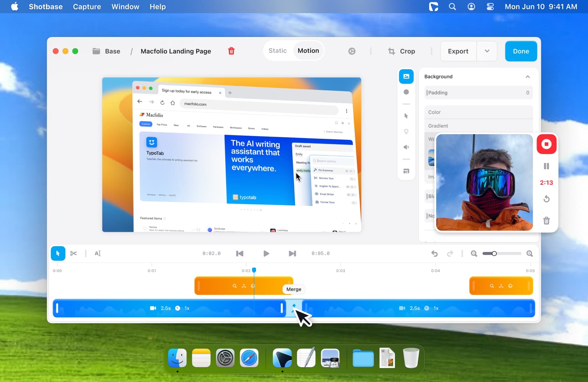
Task: Click the magnifier icon on second orange zoom clip
Action: click(492, 286)
